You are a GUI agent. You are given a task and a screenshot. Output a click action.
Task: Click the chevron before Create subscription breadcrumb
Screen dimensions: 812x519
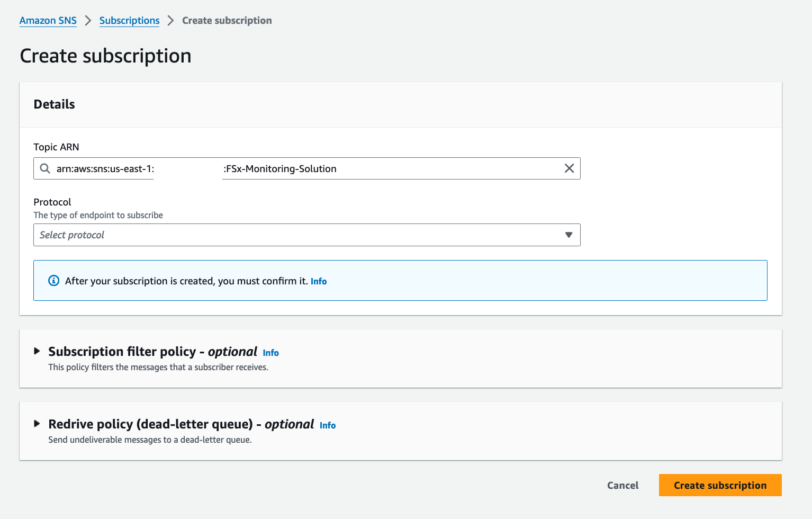pos(170,20)
